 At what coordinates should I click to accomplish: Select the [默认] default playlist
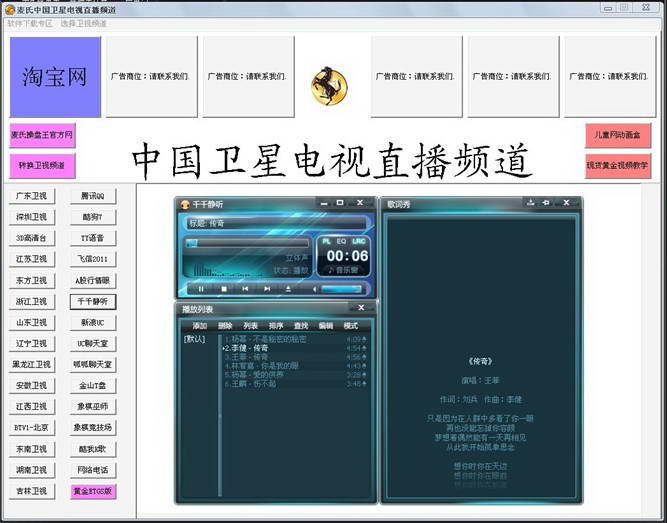194,339
